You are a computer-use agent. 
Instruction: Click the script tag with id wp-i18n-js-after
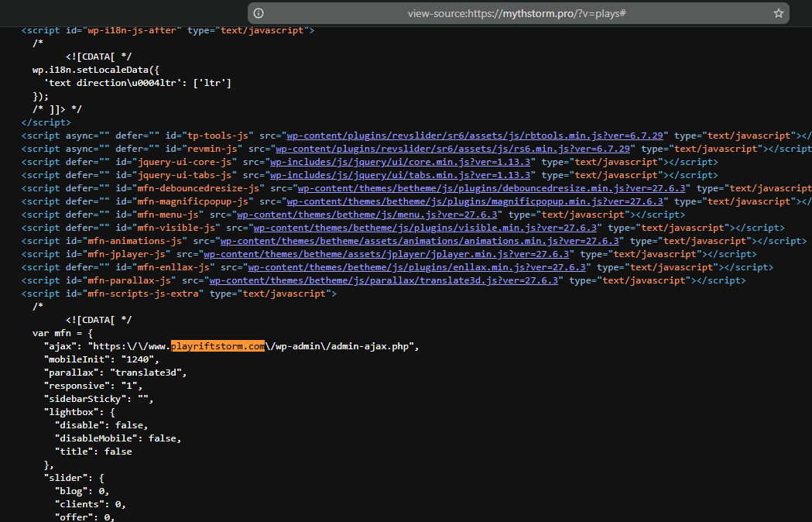[168, 30]
